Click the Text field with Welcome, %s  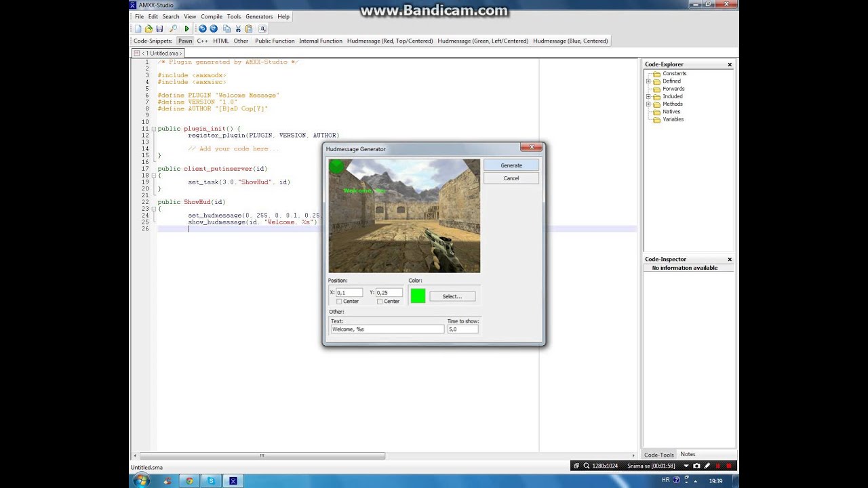coord(387,329)
